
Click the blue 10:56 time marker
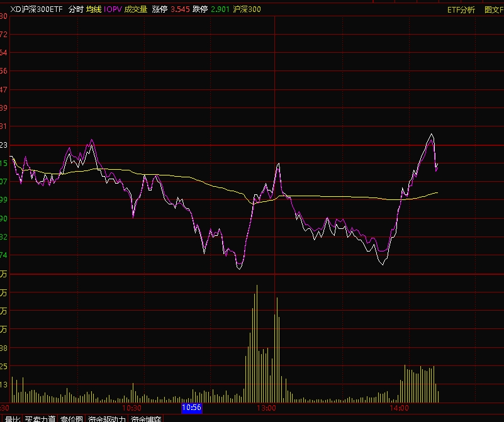point(191,408)
